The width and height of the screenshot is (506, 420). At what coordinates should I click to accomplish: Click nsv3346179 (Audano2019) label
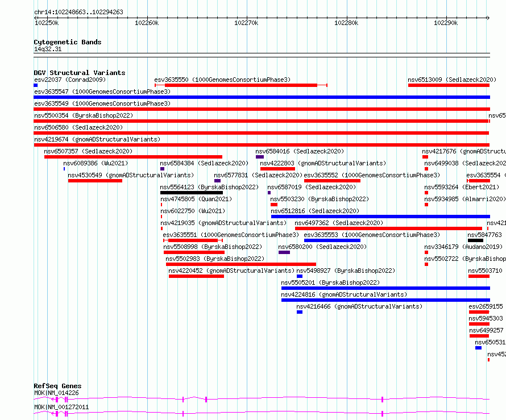pyautogui.click(x=463, y=247)
